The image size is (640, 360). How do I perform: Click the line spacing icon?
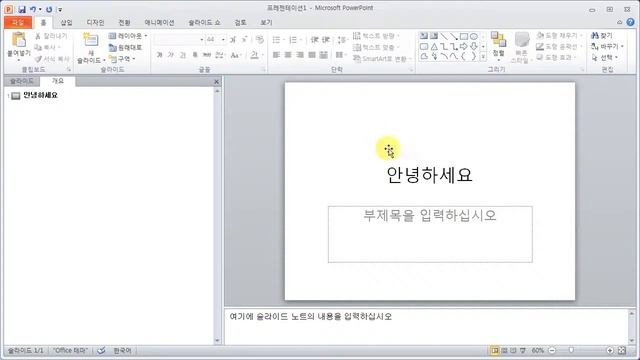(341, 40)
